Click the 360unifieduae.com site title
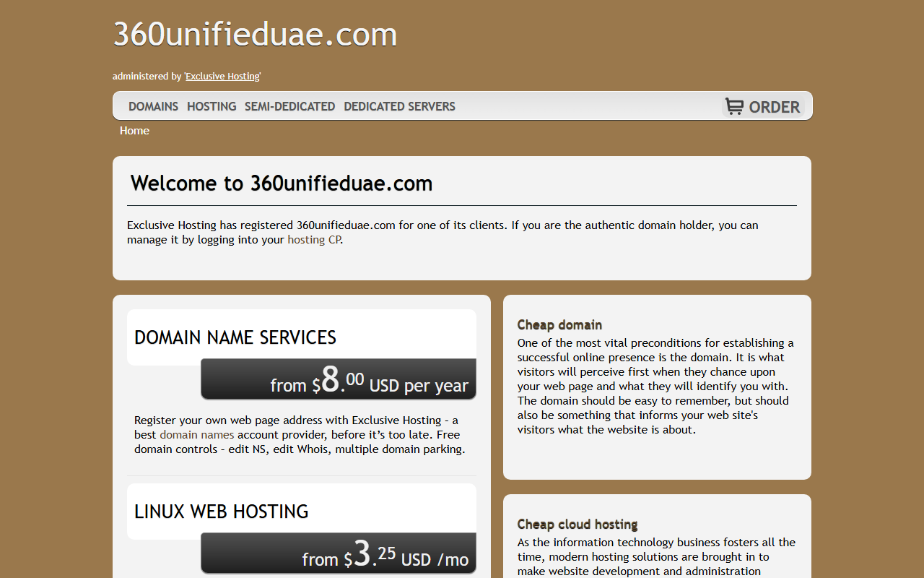This screenshot has width=924, height=578. (x=255, y=34)
